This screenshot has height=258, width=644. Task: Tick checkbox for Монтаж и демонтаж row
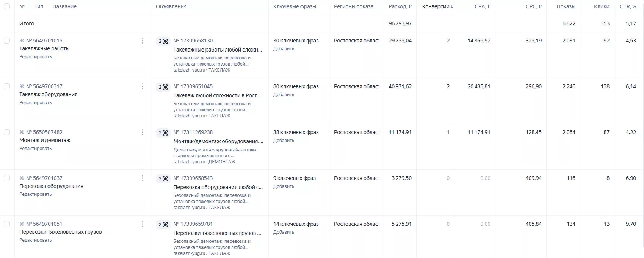click(x=7, y=132)
